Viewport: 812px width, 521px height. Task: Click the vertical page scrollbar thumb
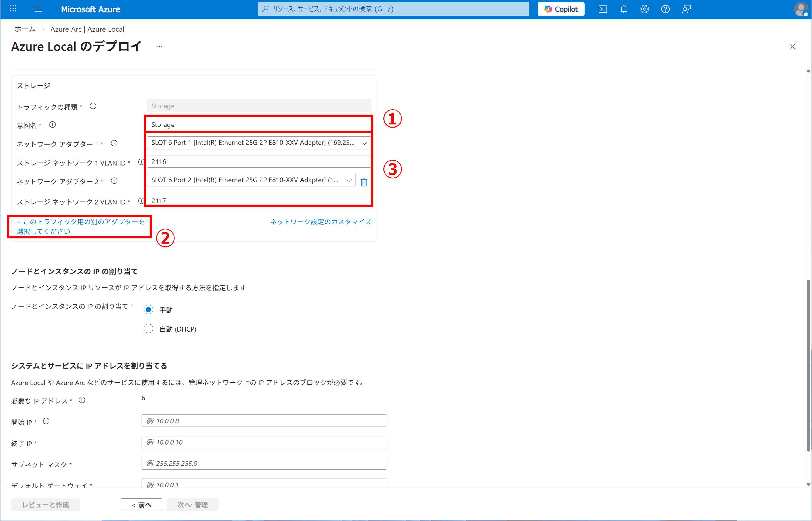click(808, 365)
